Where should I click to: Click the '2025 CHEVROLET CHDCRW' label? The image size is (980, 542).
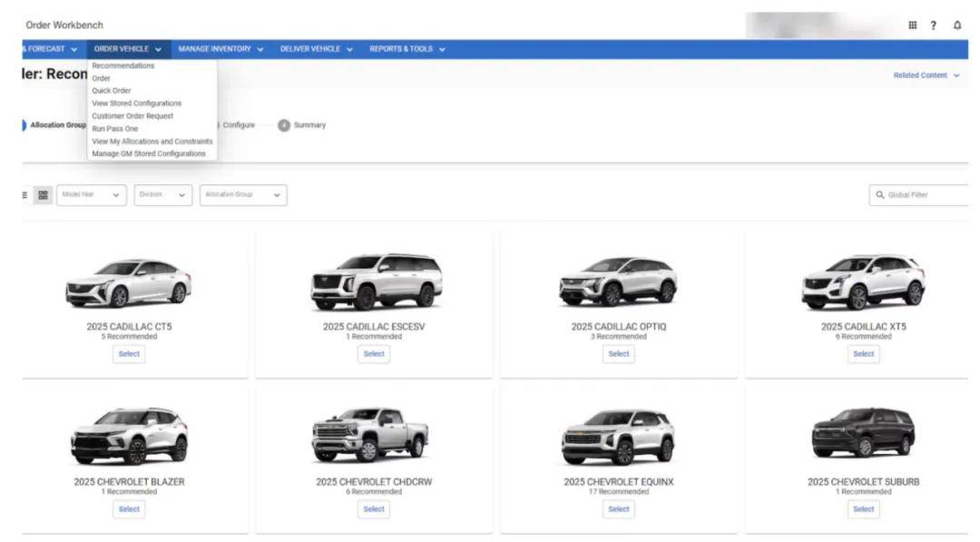pyautogui.click(x=374, y=482)
